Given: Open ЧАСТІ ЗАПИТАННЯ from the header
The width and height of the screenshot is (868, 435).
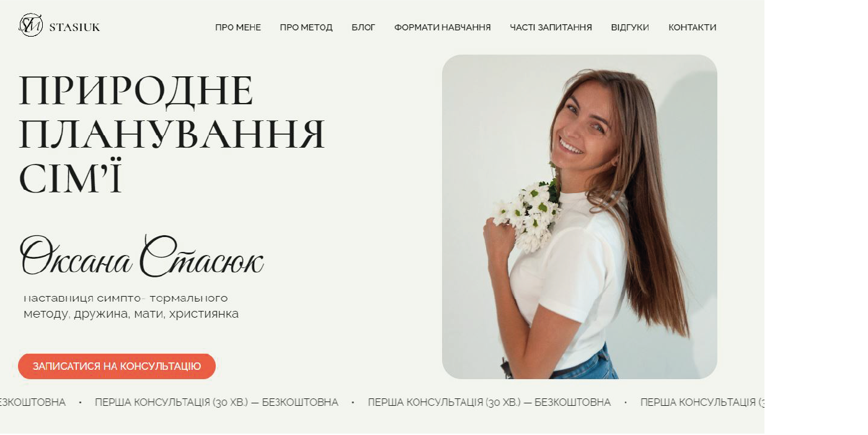Looking at the screenshot, I should click(551, 27).
